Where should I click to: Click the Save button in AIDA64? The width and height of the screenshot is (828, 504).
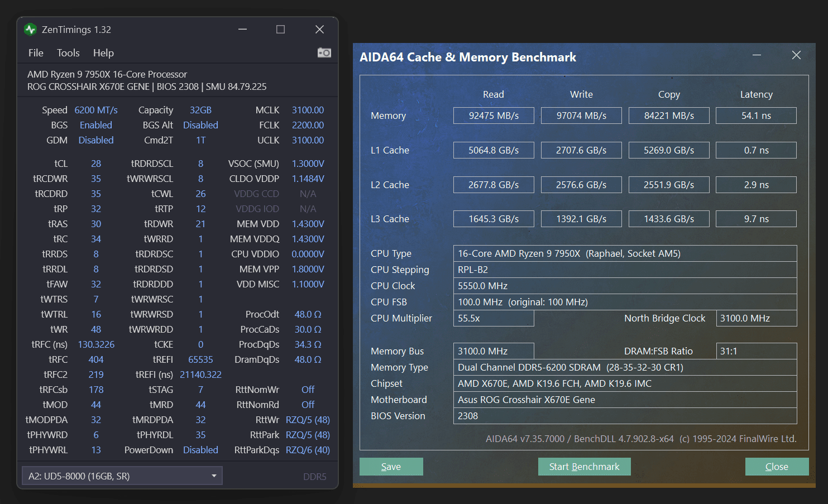pos(391,467)
